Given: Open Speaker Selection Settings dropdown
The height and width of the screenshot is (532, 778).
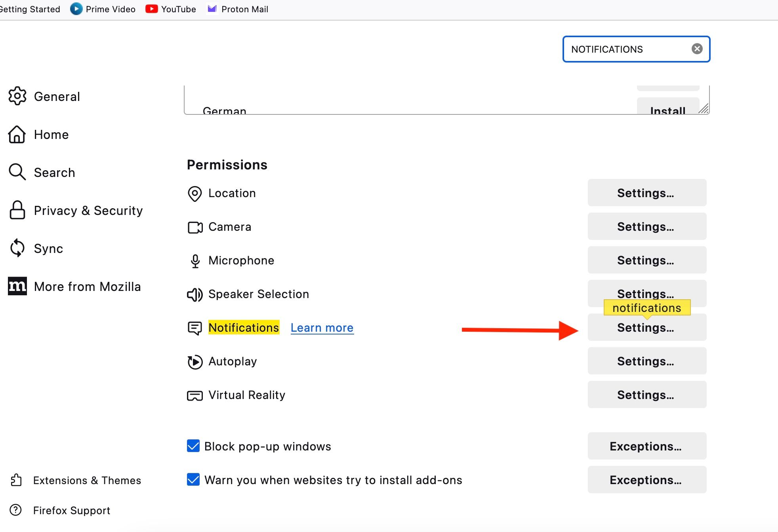Looking at the screenshot, I should pyautogui.click(x=646, y=293).
